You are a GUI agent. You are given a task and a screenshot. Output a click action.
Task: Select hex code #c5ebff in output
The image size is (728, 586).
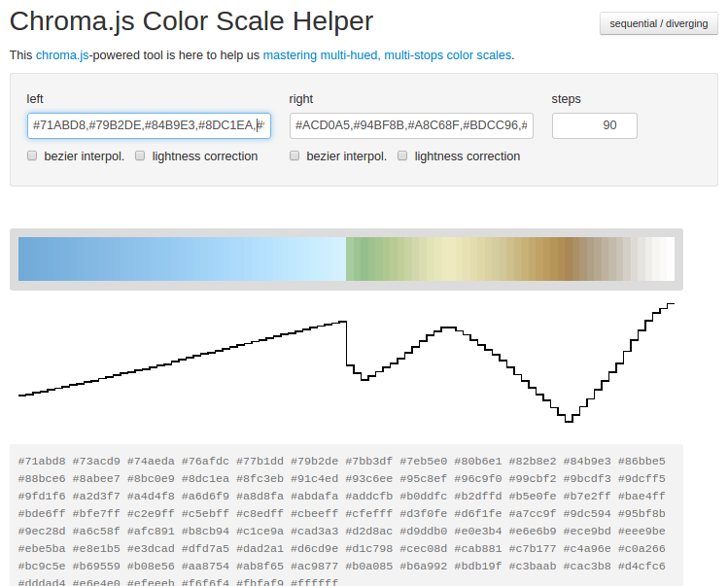pos(205,514)
